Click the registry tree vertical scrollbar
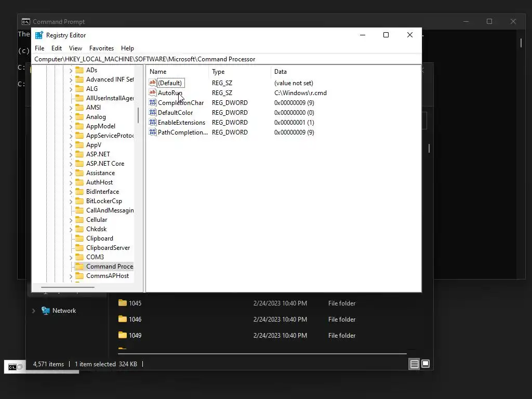 click(138, 115)
